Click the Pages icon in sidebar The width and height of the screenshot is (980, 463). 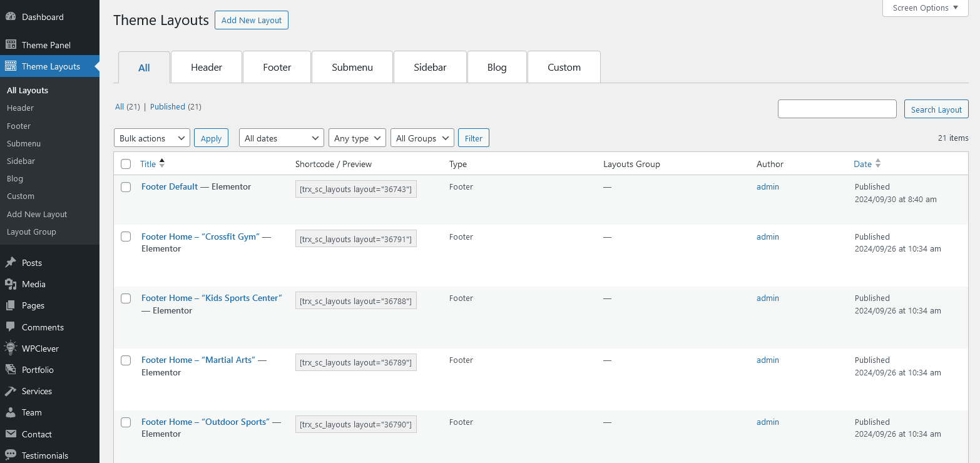[11, 305]
